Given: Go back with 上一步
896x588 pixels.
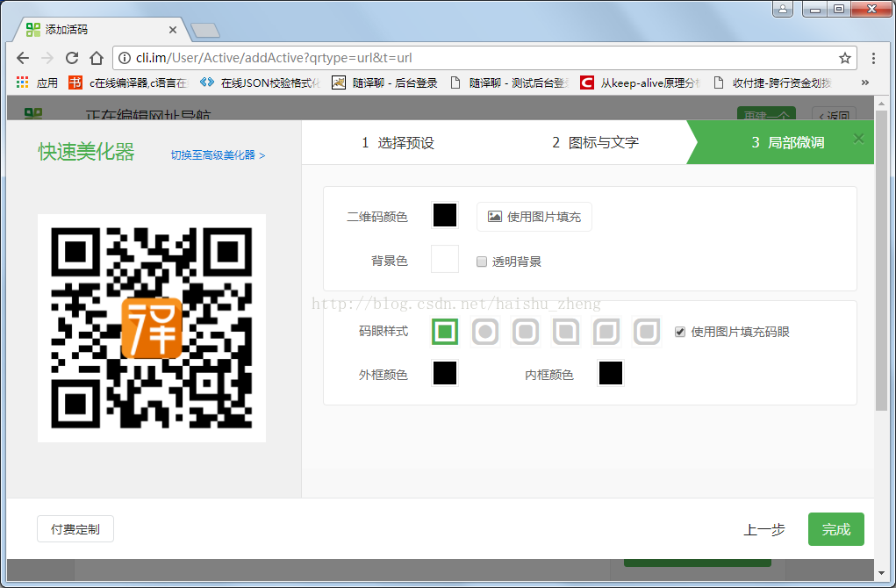Looking at the screenshot, I should tap(764, 530).
